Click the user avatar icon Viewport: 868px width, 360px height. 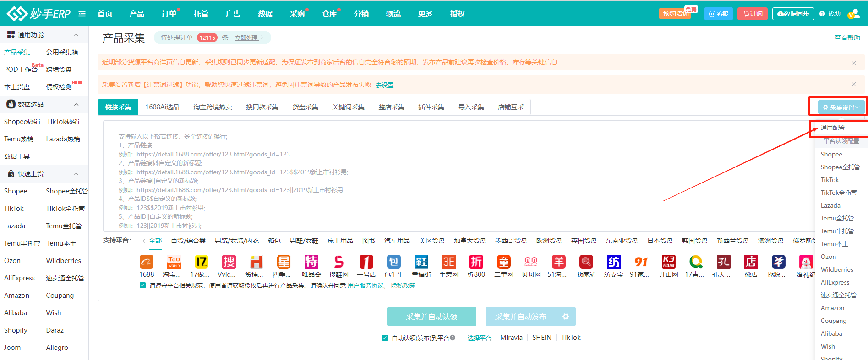[x=853, y=14]
